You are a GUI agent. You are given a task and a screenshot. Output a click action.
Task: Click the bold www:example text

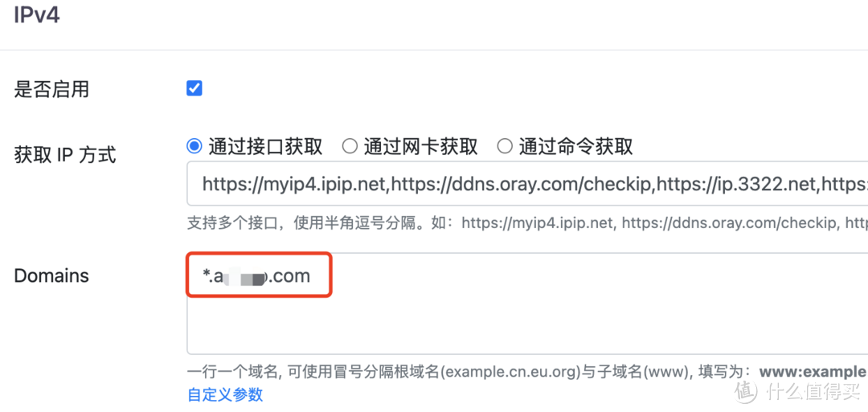813,372
